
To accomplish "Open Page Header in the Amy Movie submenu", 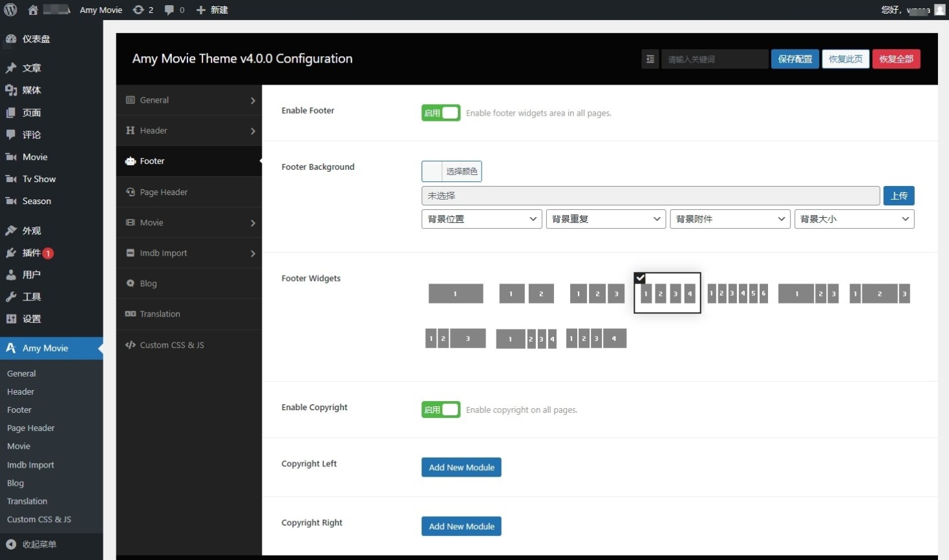I will point(31,428).
